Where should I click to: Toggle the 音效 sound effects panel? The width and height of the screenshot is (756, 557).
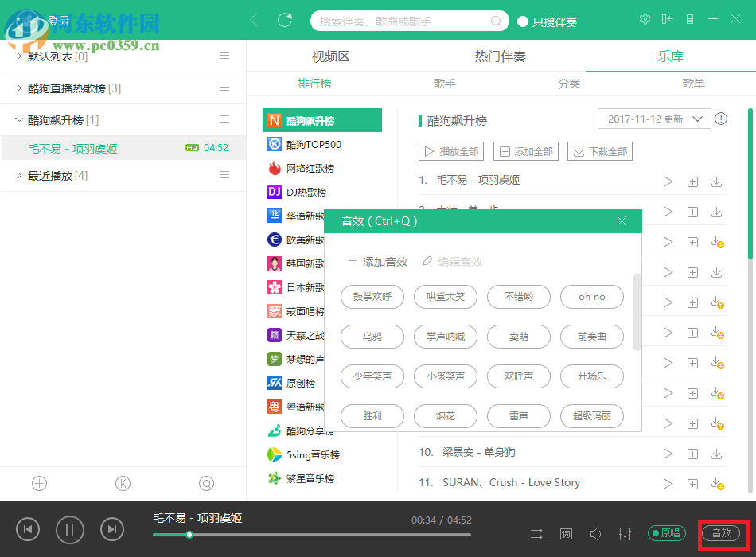coord(723,534)
